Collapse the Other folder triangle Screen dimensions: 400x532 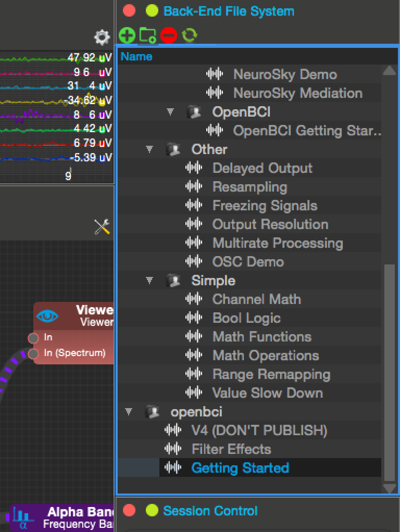point(149,148)
